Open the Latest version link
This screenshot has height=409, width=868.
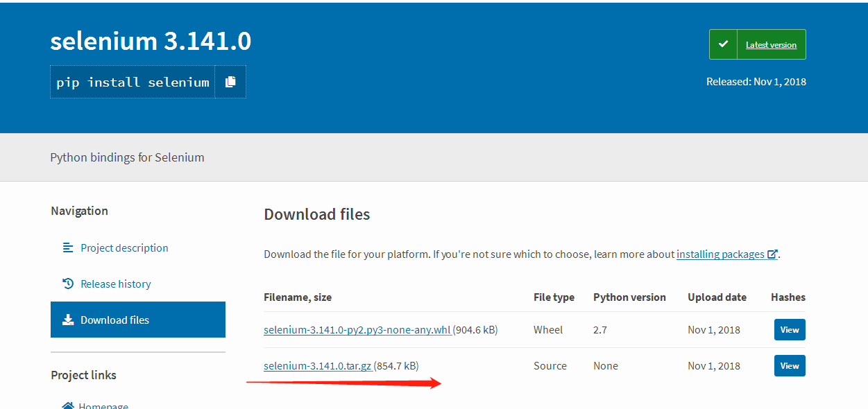tap(771, 45)
